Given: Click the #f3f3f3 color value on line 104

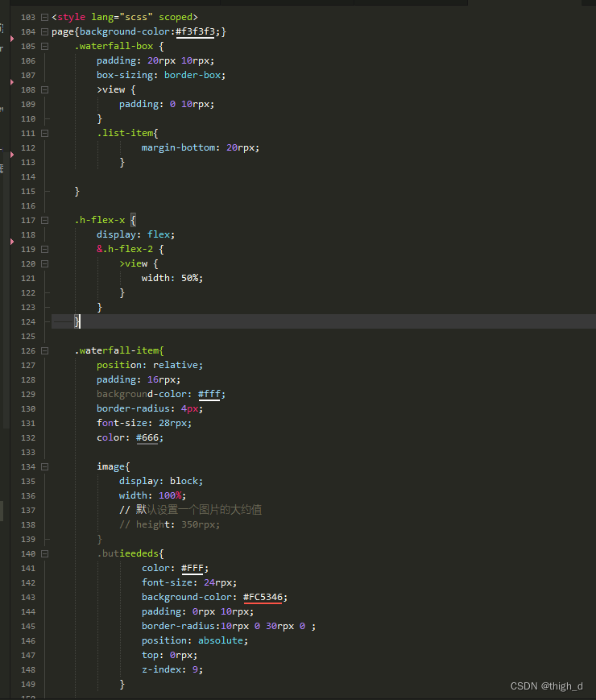Looking at the screenshot, I should coord(196,31).
